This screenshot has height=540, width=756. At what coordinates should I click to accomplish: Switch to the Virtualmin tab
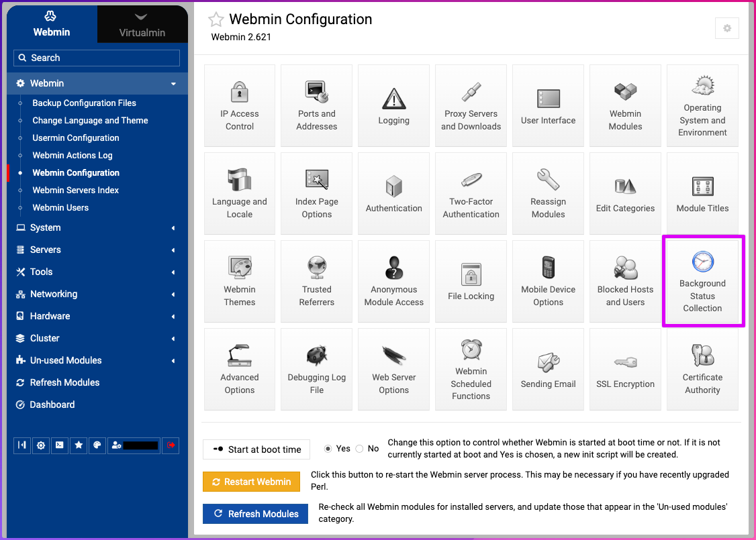142,25
